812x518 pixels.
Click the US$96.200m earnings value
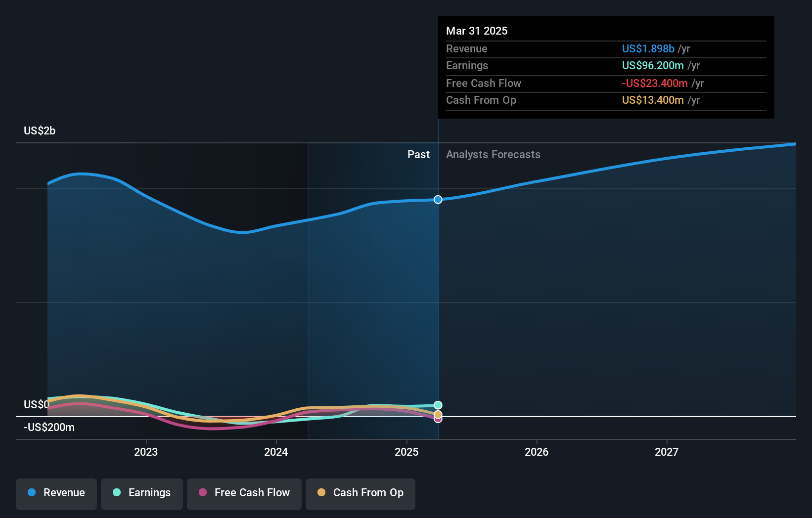653,65
